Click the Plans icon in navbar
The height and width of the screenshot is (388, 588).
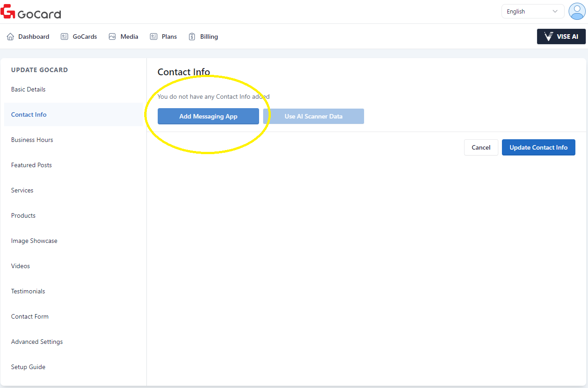154,37
